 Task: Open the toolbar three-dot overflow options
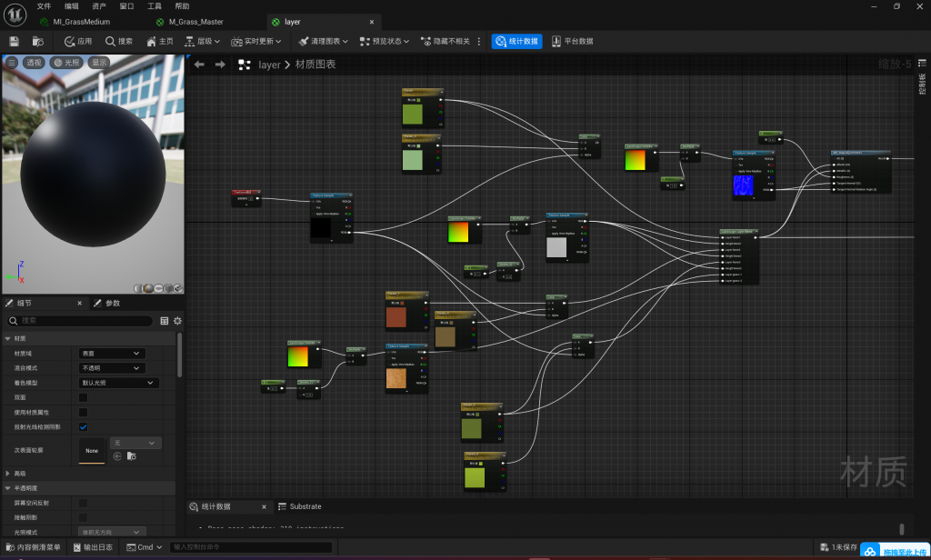[479, 41]
